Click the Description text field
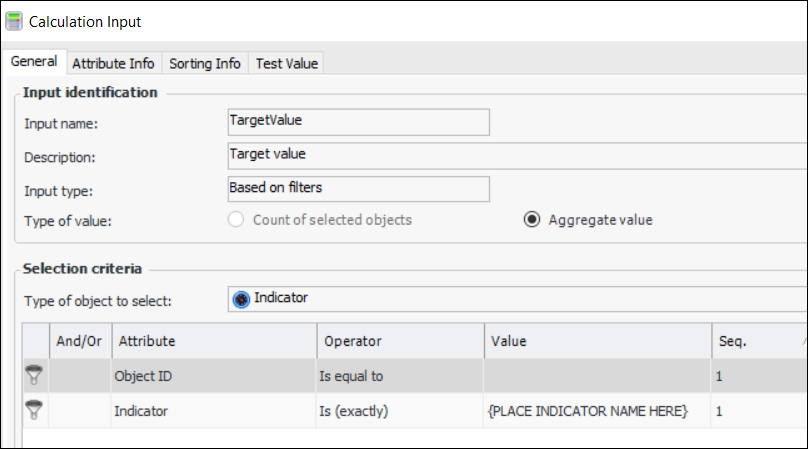 click(x=516, y=155)
